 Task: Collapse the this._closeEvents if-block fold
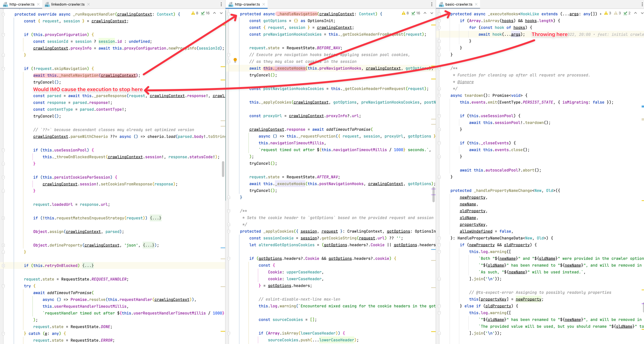coord(439,143)
